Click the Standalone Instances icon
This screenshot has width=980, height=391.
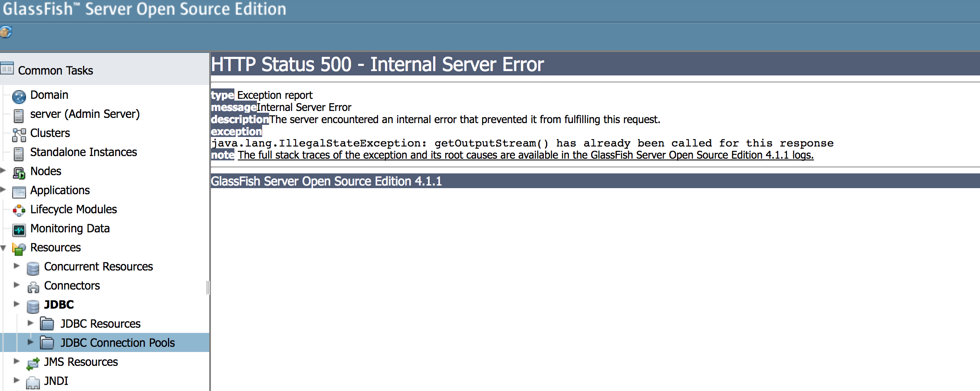19,154
